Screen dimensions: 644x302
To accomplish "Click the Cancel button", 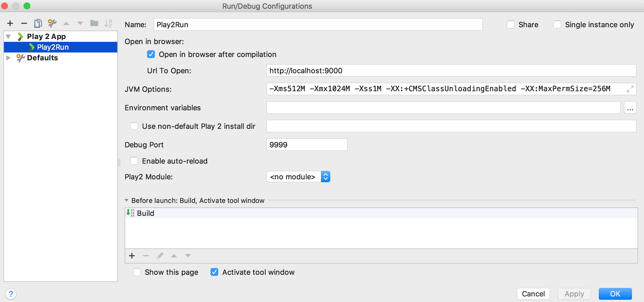I will [x=533, y=294].
